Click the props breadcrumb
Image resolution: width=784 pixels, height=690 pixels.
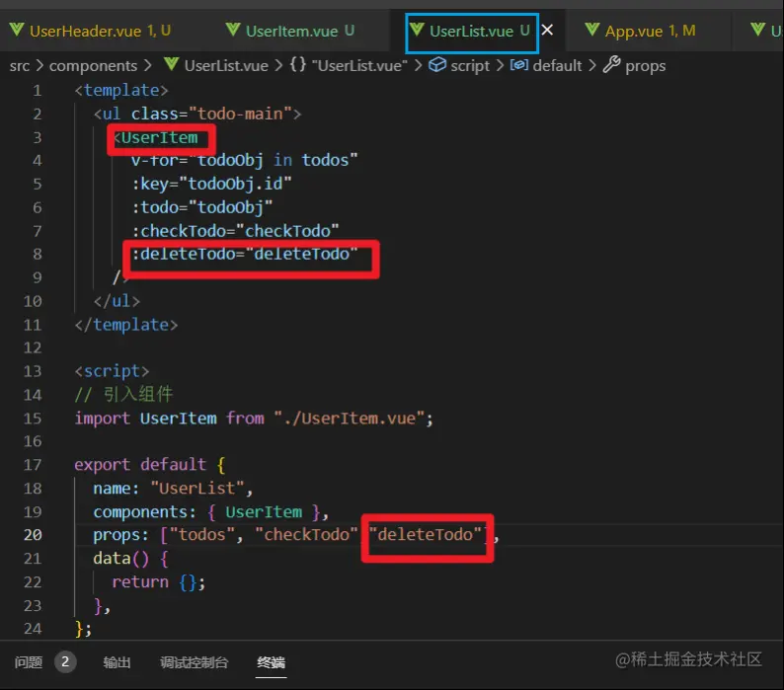pos(645,66)
